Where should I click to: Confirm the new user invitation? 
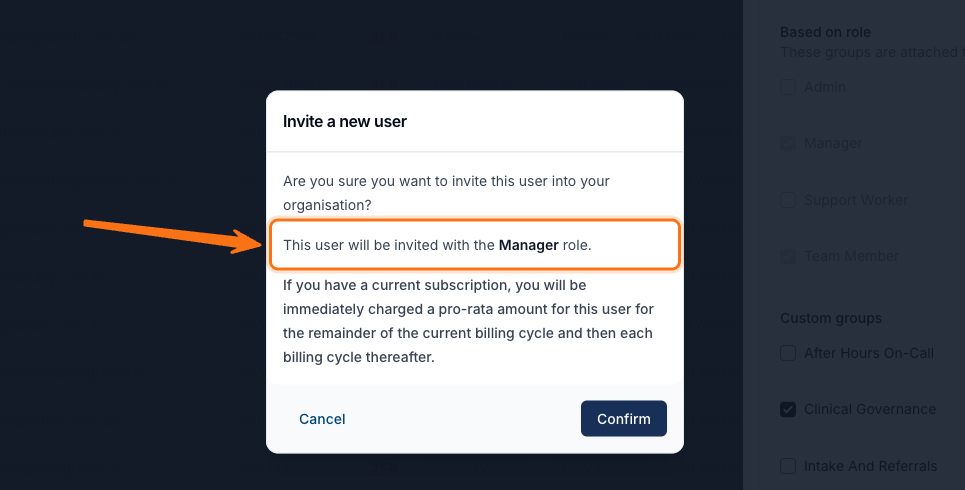623,419
